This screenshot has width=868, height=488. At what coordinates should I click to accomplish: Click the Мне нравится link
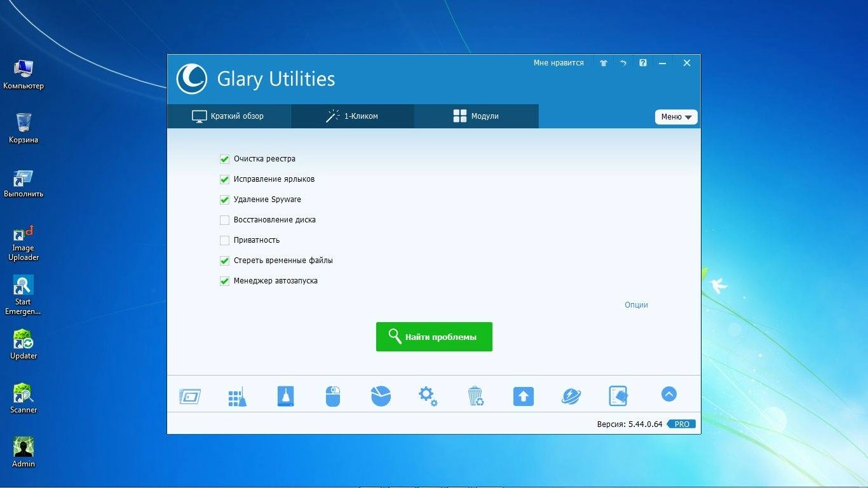point(559,63)
